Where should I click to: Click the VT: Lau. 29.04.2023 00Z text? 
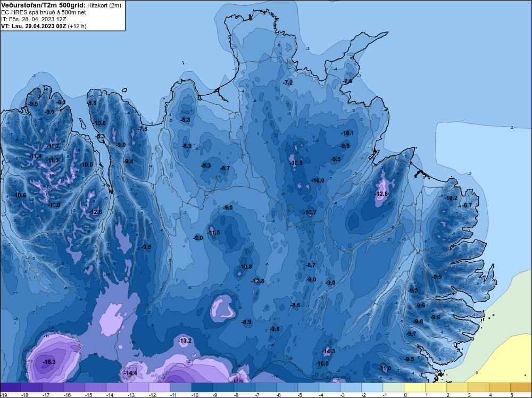34,26
